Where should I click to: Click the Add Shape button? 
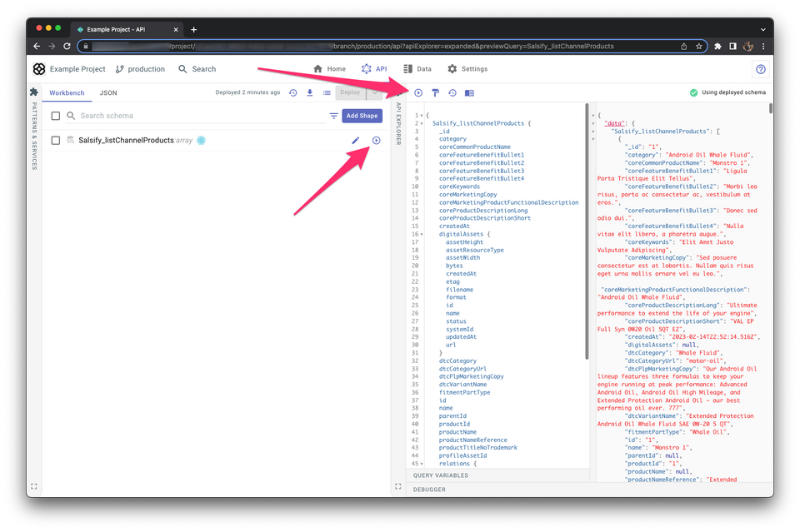point(362,116)
